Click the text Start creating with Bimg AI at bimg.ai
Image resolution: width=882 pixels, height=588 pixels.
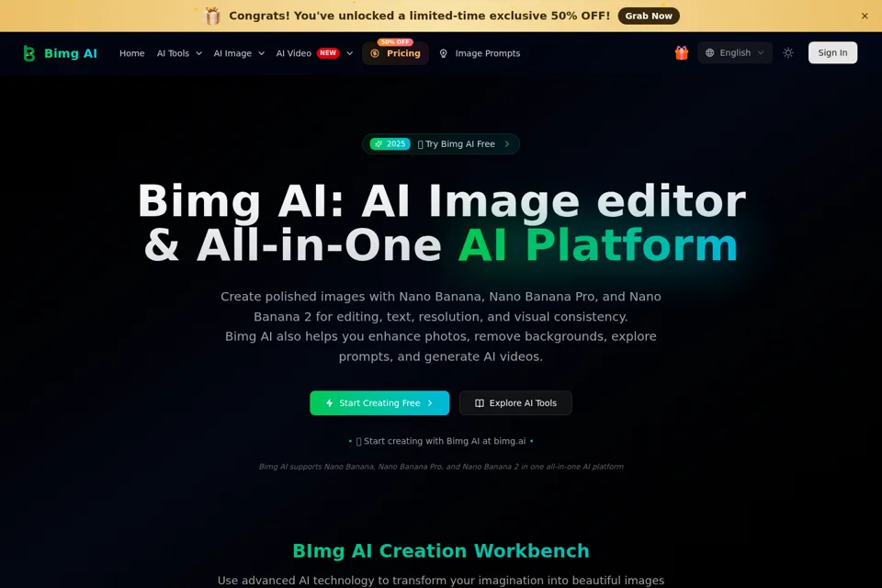tap(445, 441)
